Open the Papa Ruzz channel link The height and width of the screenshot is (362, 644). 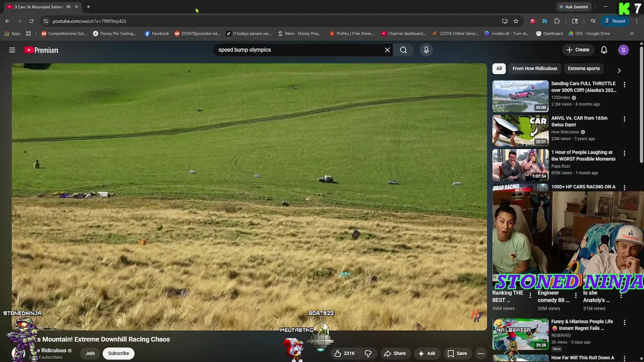(561, 166)
